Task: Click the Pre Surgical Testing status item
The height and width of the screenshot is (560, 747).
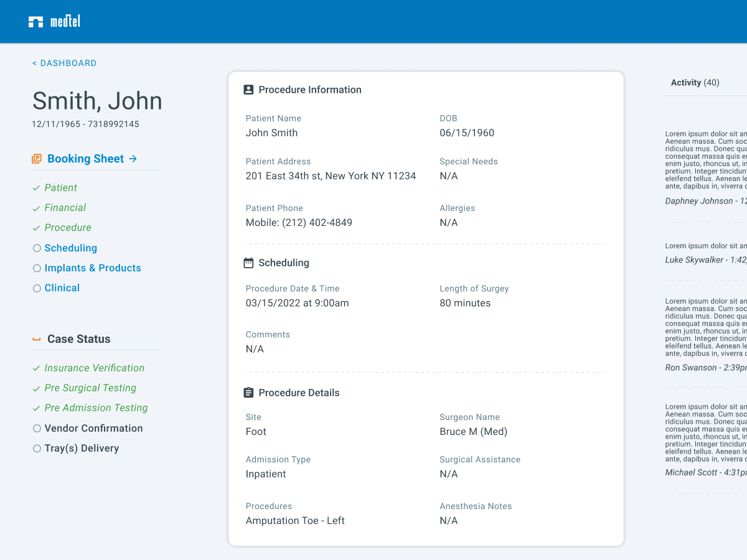Action: click(x=90, y=388)
